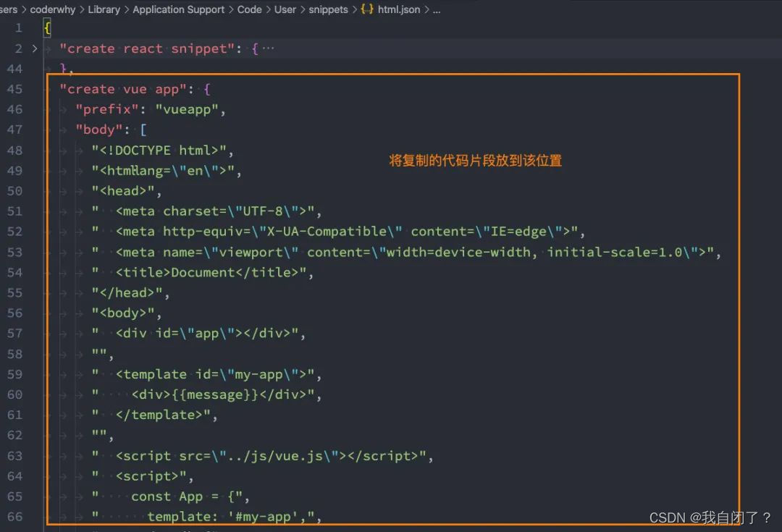This screenshot has height=532, width=782.
Task: Click the empty string on line 58
Action: 99,353
